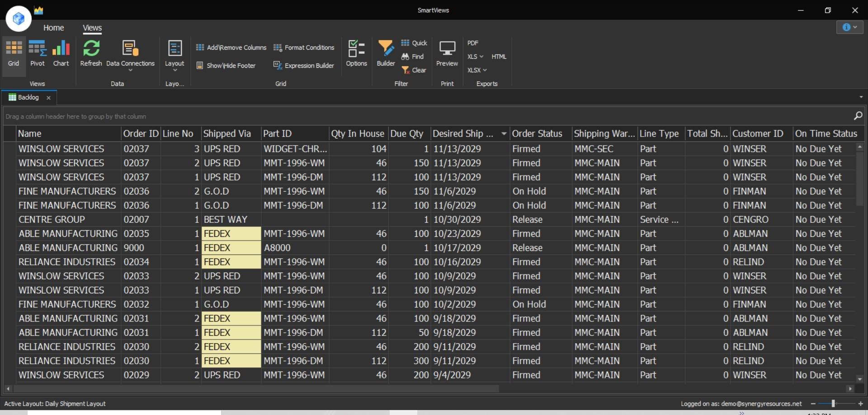Image resolution: width=868 pixels, height=415 pixels.
Task: Select order ID 9000 cell
Action: (x=141, y=248)
